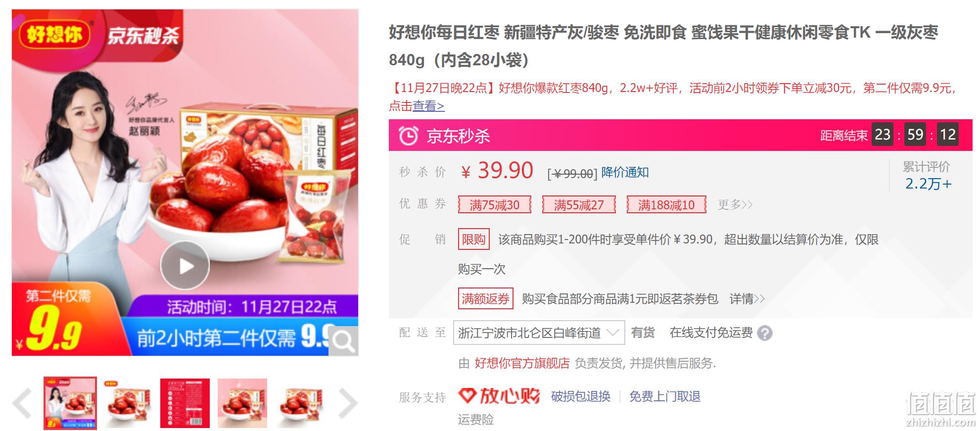980x431 pixels.
Task: Open 详情>> for the 满额返券 promotion
Action: tap(747, 299)
